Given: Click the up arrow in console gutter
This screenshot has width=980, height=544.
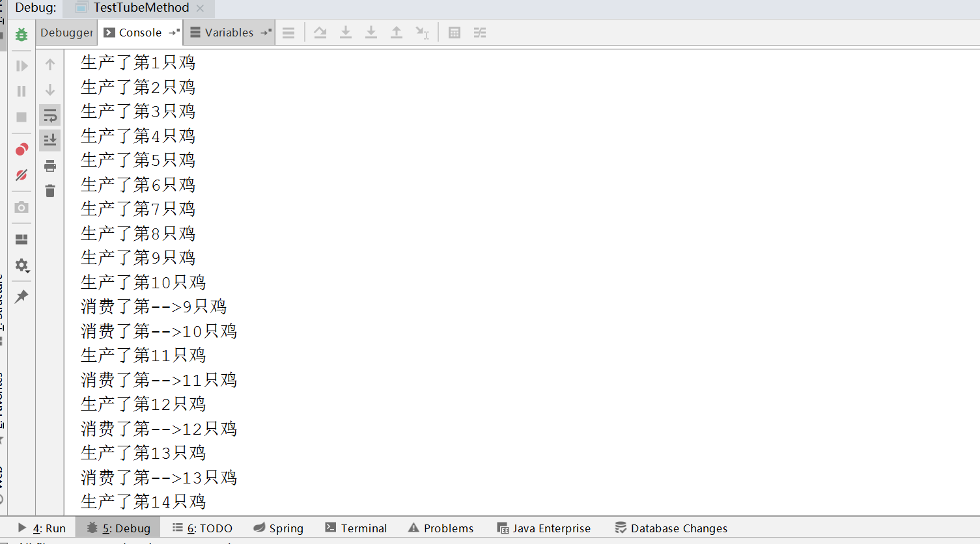Looking at the screenshot, I should click(x=50, y=64).
